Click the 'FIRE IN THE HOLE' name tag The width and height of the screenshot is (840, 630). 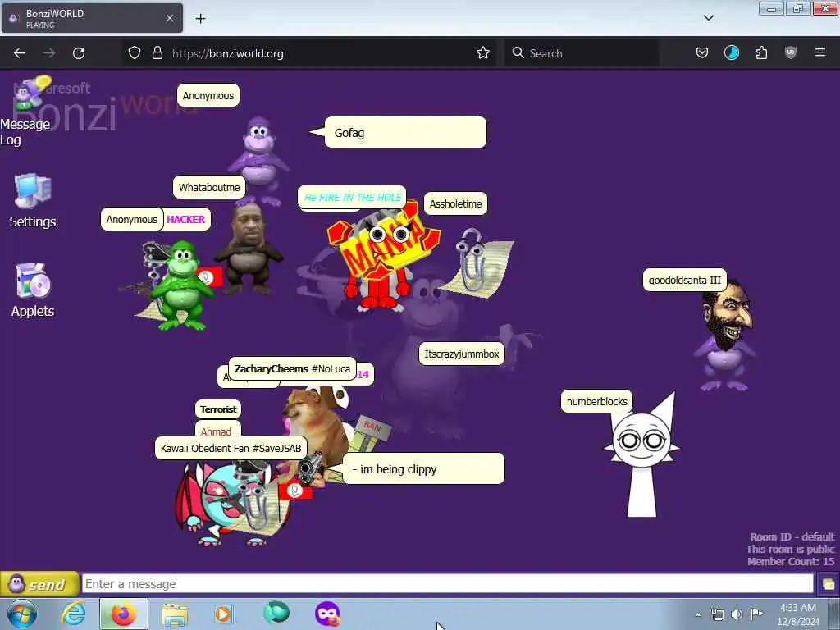pyautogui.click(x=353, y=197)
